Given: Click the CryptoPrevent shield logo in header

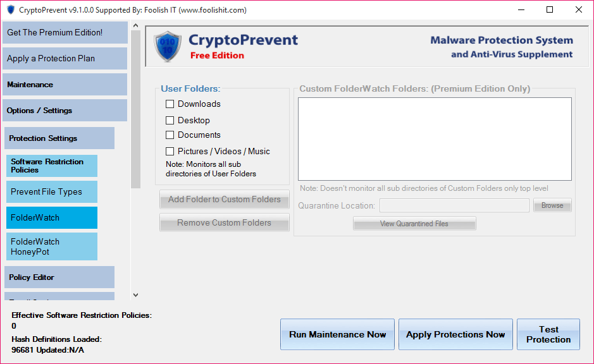Looking at the screenshot, I should coord(168,47).
